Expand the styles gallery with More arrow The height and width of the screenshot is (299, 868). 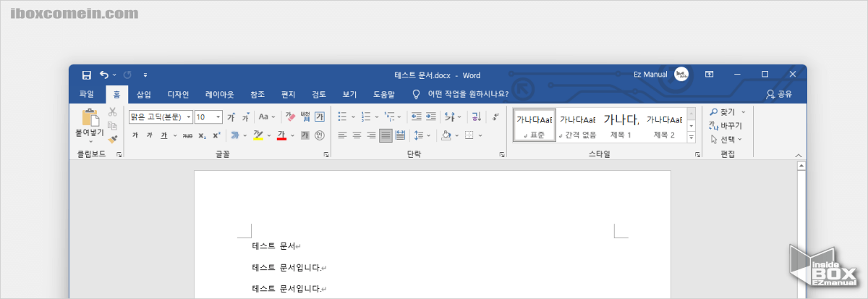(691, 138)
